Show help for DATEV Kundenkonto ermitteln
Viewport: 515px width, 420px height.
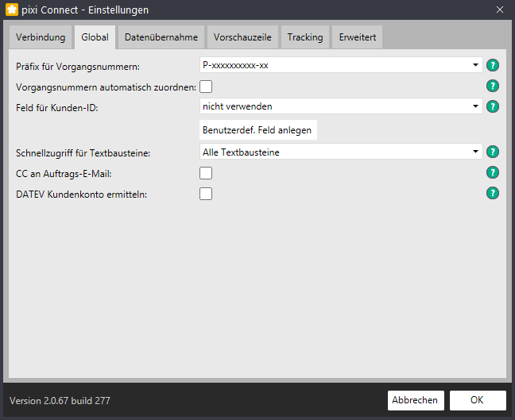point(492,193)
